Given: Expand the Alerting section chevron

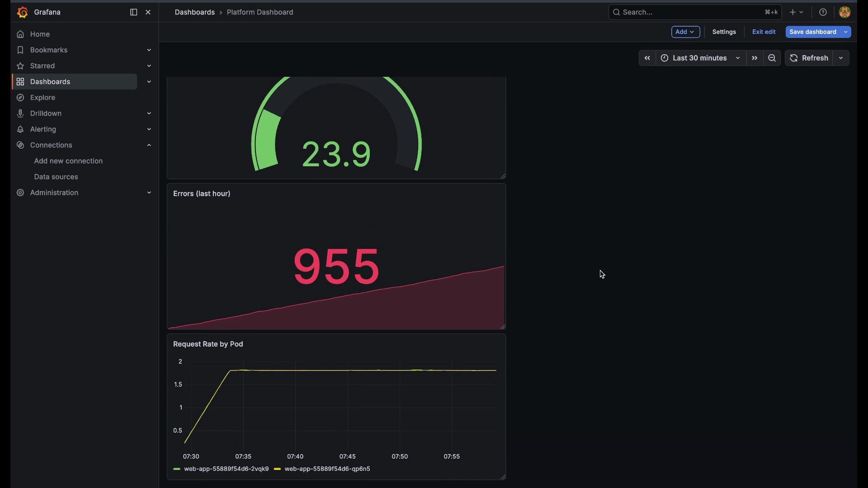Looking at the screenshot, I should (149, 129).
